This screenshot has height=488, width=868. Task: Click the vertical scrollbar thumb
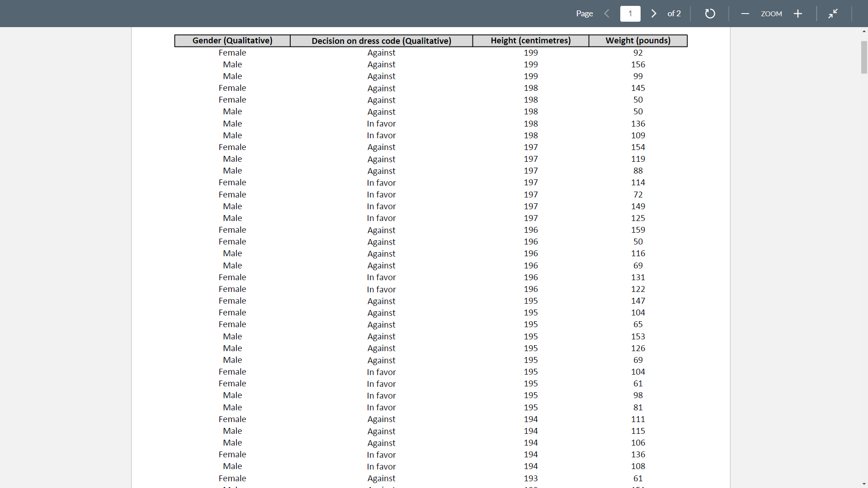(x=864, y=57)
